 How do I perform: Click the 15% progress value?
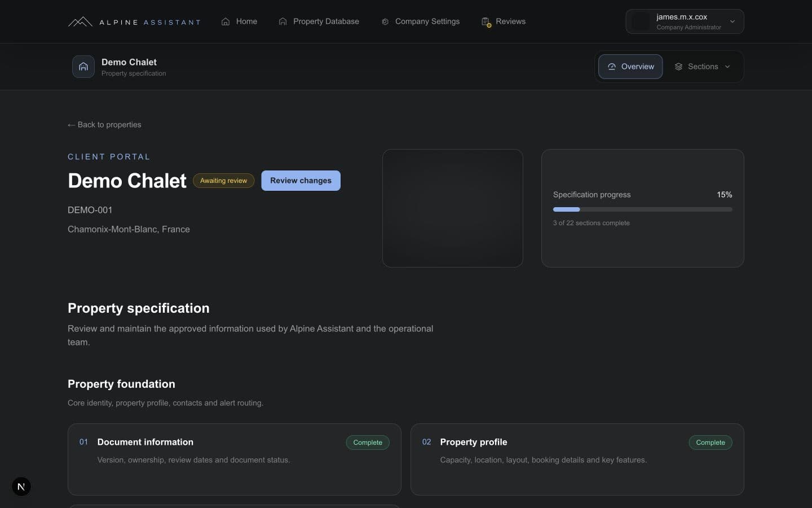(x=725, y=195)
